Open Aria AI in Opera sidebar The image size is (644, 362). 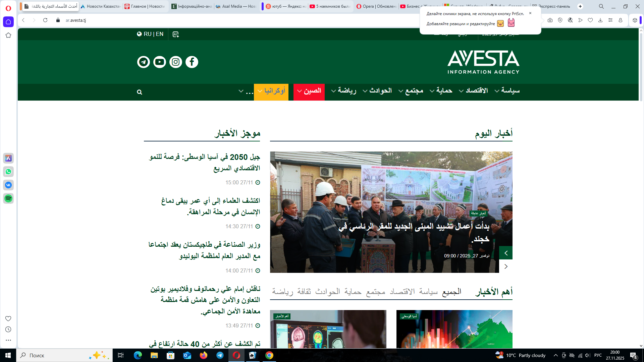(x=8, y=158)
